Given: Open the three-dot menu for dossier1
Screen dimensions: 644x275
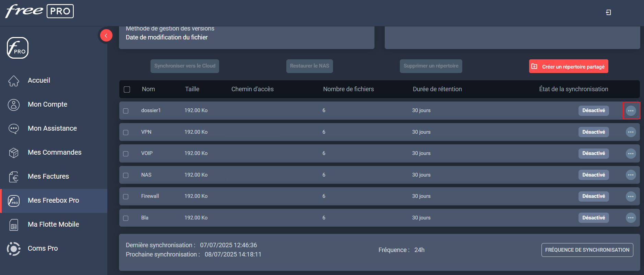Looking at the screenshot, I should [631, 111].
